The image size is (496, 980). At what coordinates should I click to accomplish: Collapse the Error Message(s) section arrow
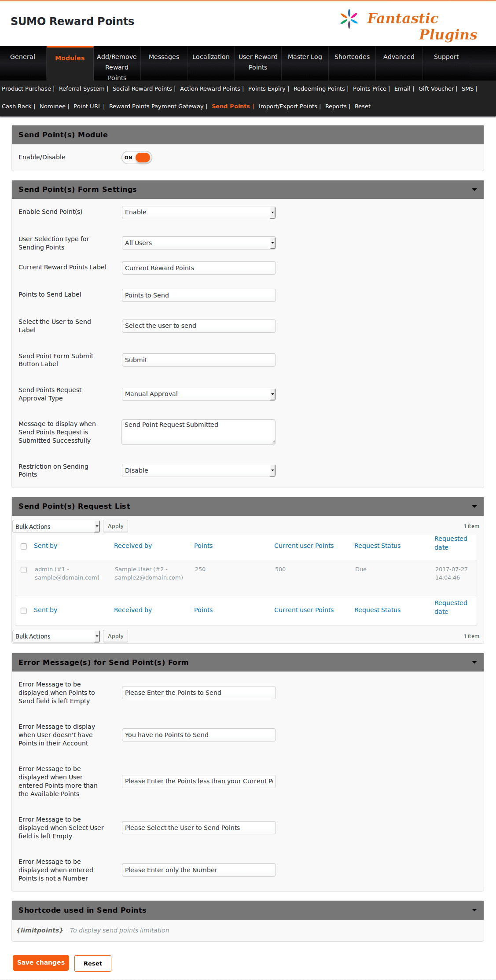(x=474, y=662)
